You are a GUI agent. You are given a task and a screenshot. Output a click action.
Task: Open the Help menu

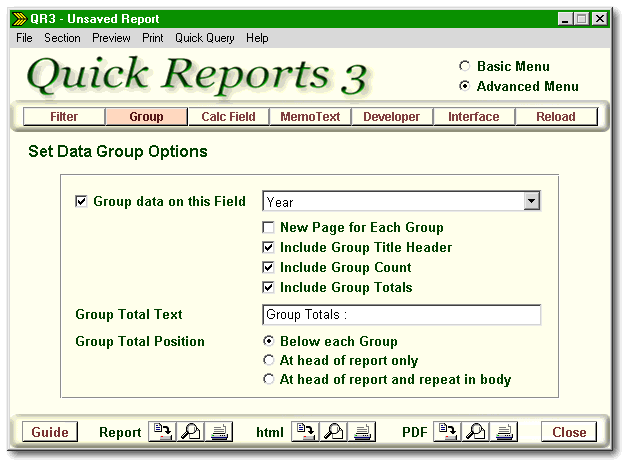click(257, 38)
